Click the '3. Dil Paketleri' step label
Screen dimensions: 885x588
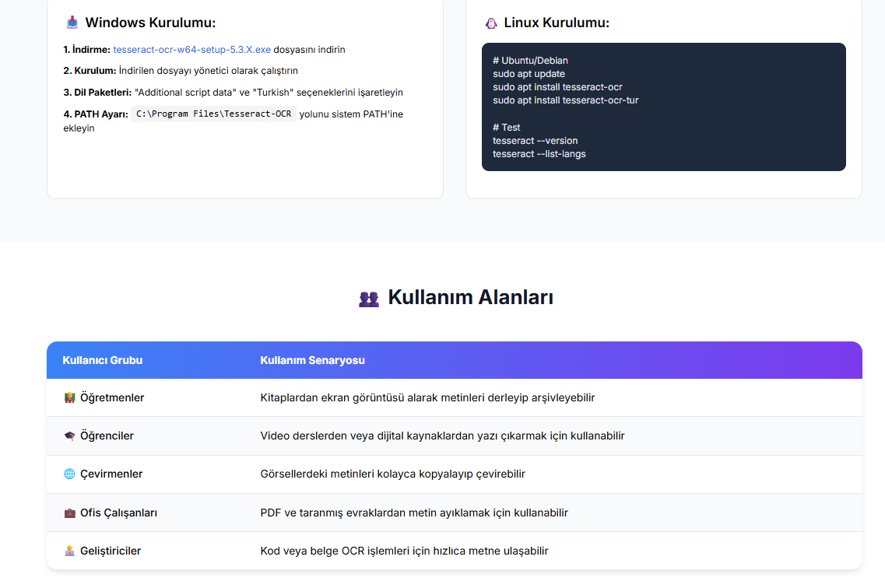pyautogui.click(x=97, y=93)
